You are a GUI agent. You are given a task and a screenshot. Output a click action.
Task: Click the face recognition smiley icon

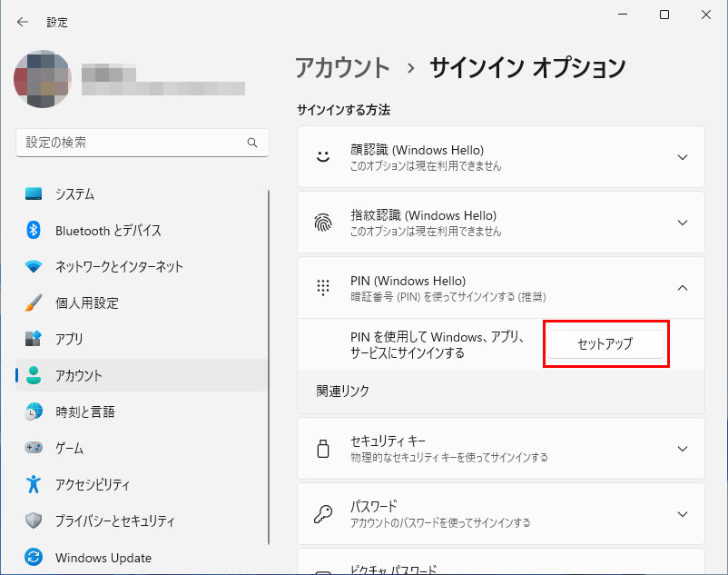pyautogui.click(x=323, y=157)
